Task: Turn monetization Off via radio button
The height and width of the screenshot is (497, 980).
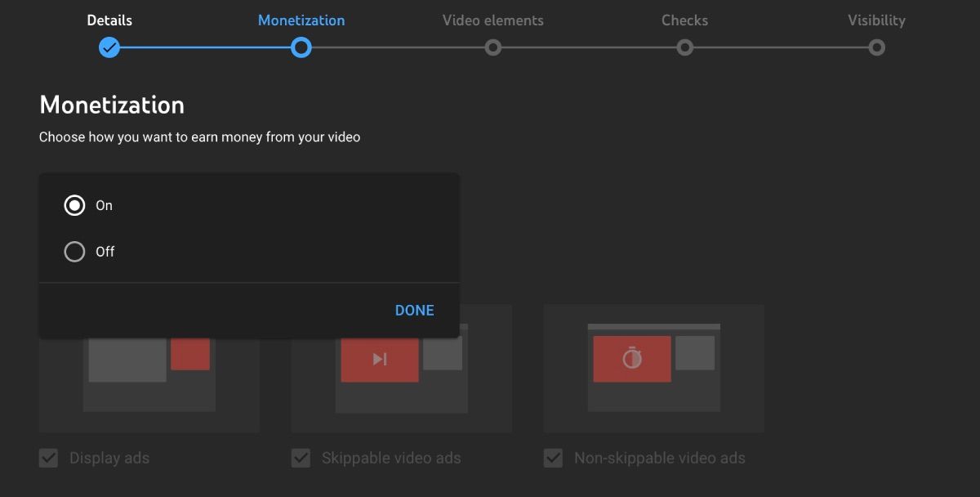Action: pos(75,251)
